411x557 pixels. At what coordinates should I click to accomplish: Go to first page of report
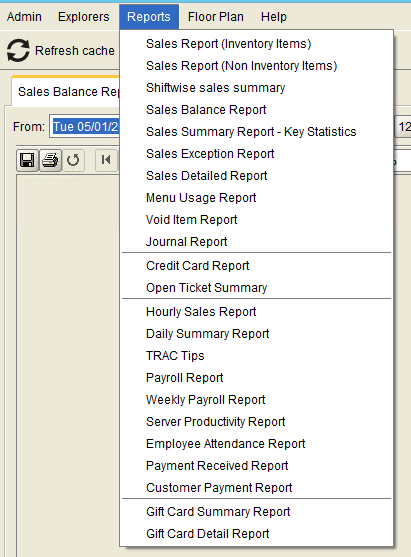pos(106,160)
